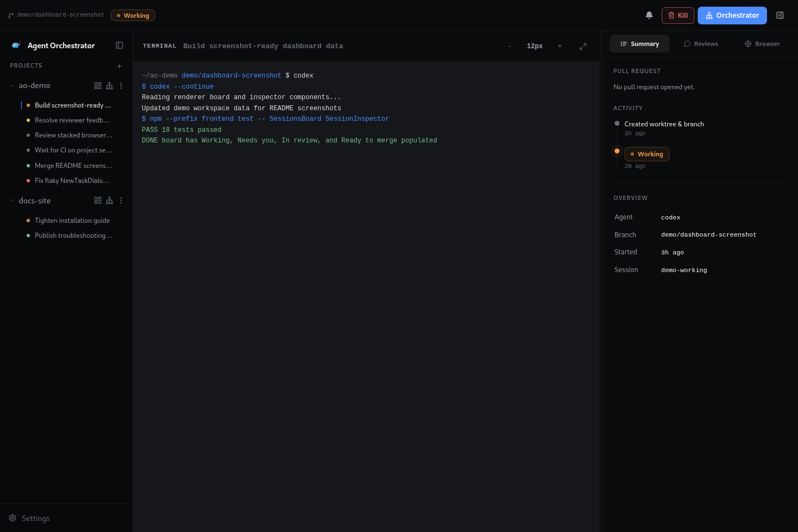798x532 pixels.
Task: Click the codex agent value
Action: [671, 217]
